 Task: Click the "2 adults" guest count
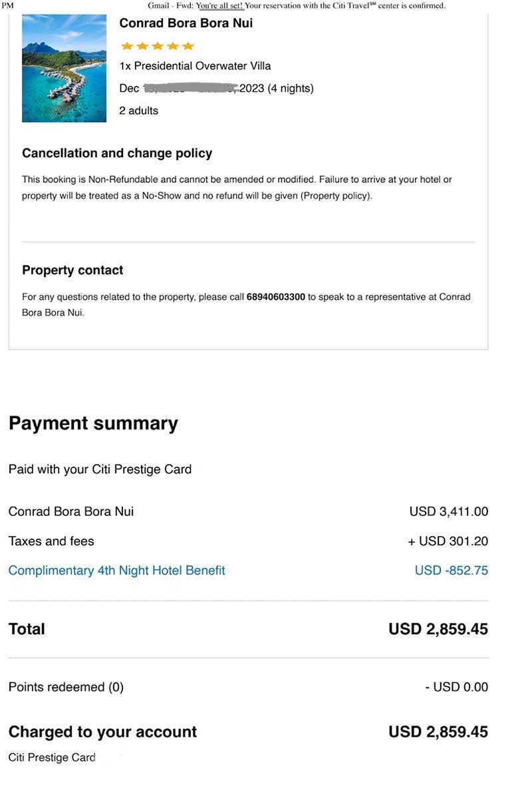click(138, 111)
